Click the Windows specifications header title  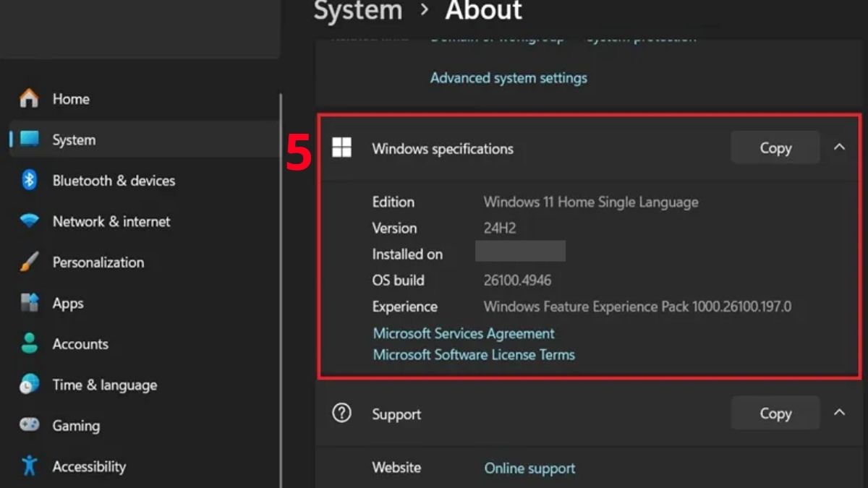tap(443, 149)
